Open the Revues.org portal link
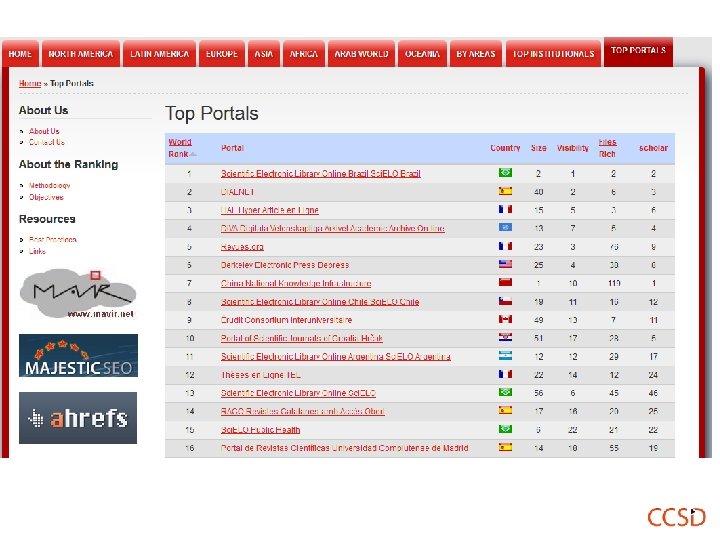Image resolution: width=720 pixels, height=540 pixels. tap(242, 247)
